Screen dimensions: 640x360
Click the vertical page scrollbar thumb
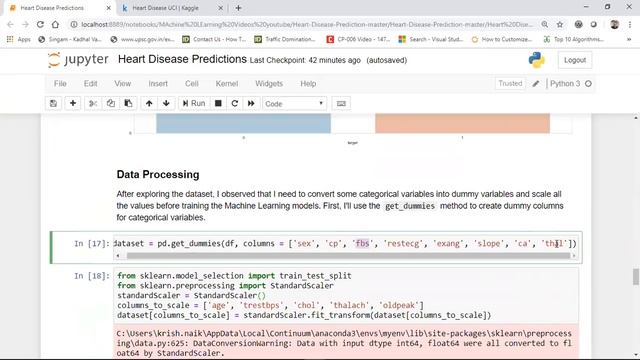[636, 277]
